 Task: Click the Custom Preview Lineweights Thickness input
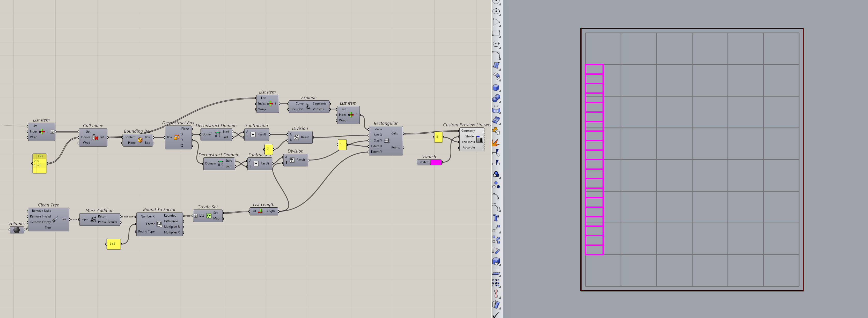pyautogui.click(x=468, y=142)
